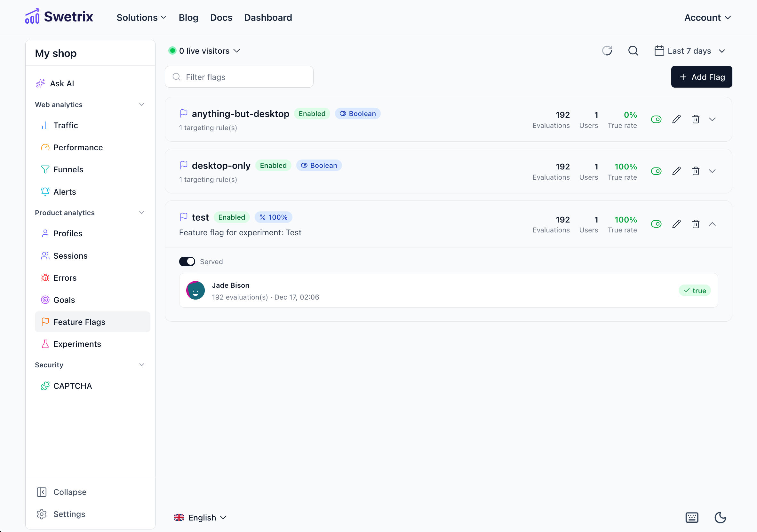Toggle enabled state of desktop-only flag

656,171
